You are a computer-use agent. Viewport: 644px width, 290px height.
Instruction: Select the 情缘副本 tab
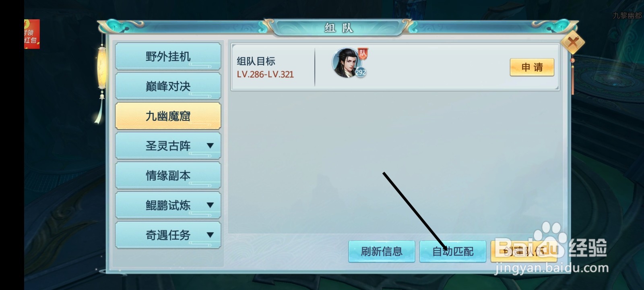[x=168, y=176]
